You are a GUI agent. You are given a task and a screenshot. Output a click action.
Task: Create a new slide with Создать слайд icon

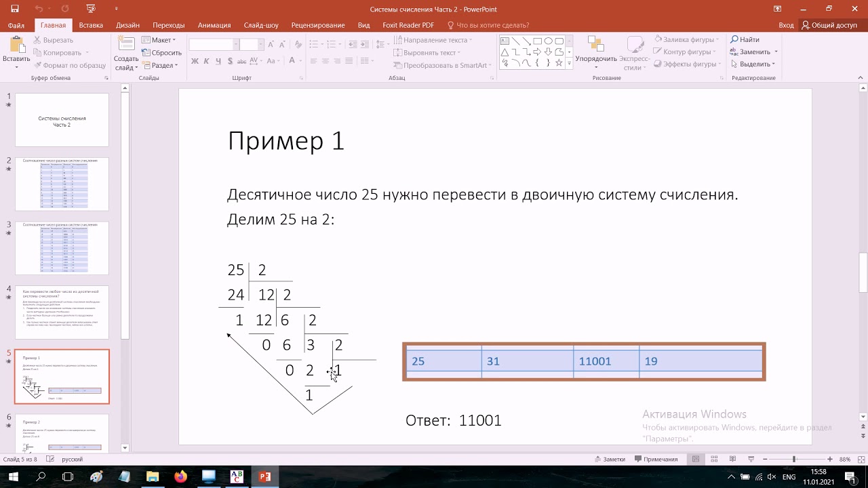[126, 44]
